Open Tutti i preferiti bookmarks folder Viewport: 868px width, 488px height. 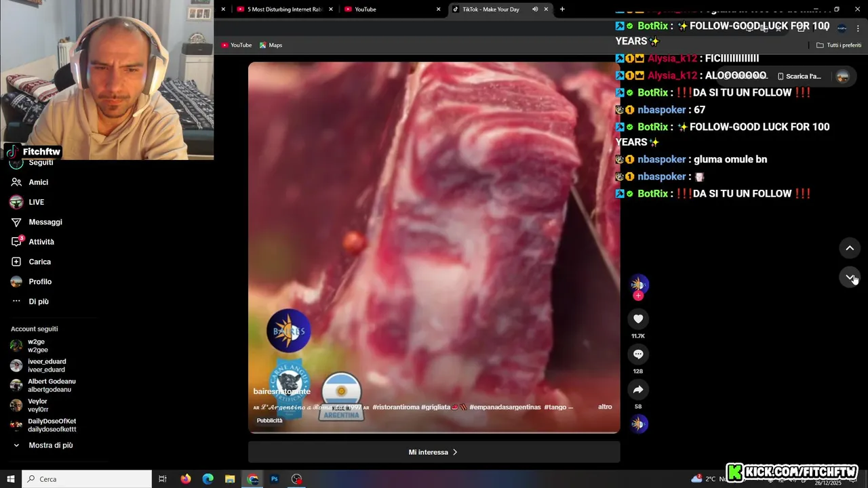click(x=839, y=45)
